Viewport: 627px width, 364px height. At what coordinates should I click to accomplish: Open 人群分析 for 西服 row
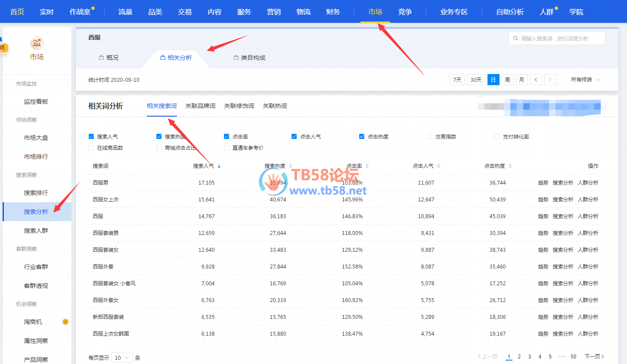pyautogui.click(x=588, y=216)
